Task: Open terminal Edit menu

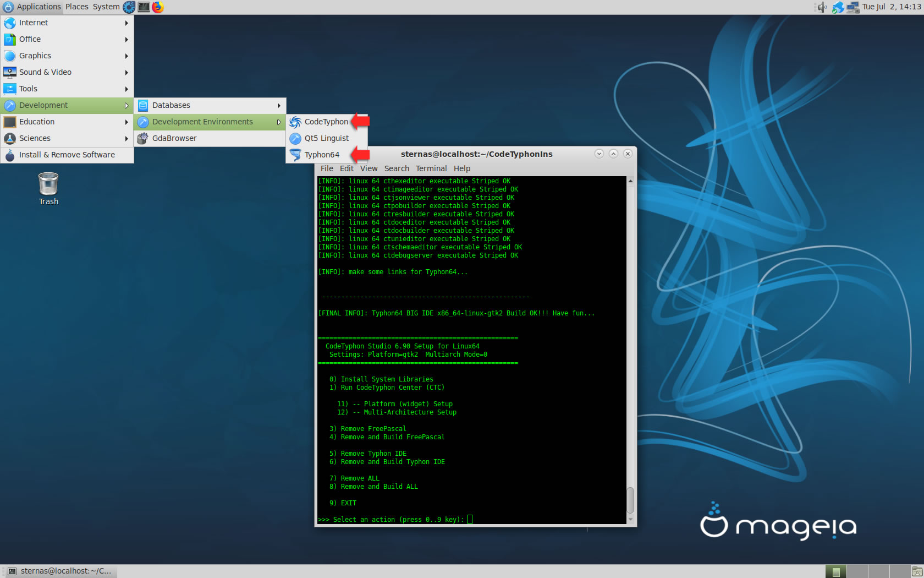Action: 346,168
